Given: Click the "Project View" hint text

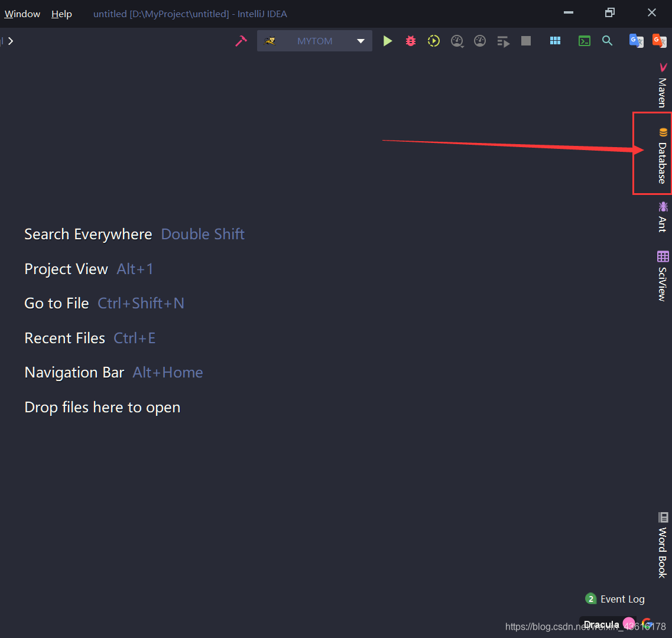Looking at the screenshot, I should pyautogui.click(x=66, y=269).
